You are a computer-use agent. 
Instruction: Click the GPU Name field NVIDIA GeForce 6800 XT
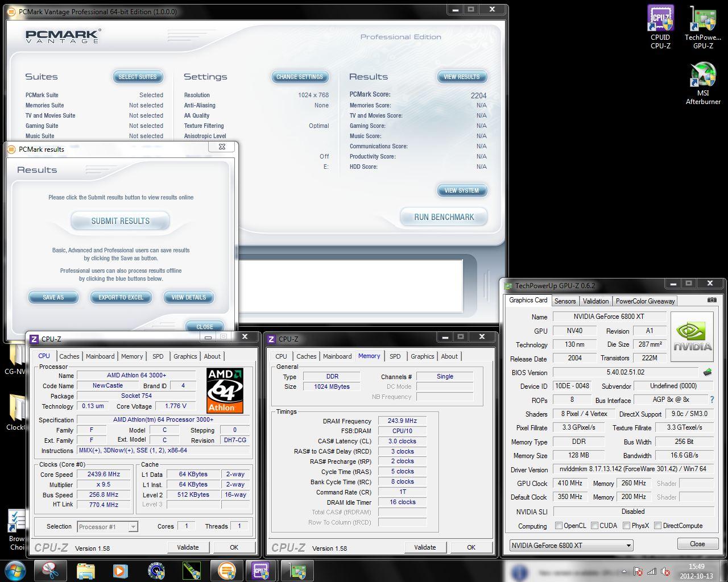click(609, 317)
